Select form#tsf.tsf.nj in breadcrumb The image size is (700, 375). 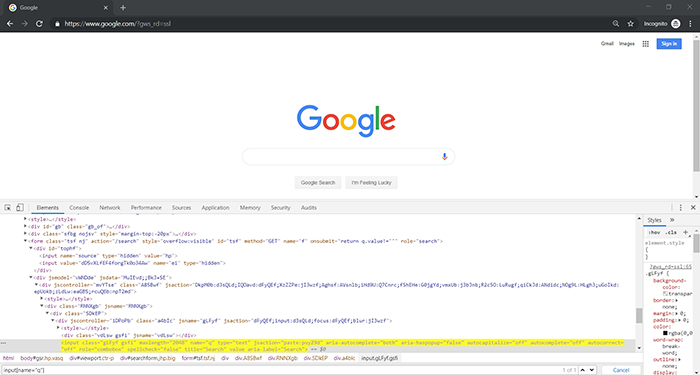[x=198, y=358]
